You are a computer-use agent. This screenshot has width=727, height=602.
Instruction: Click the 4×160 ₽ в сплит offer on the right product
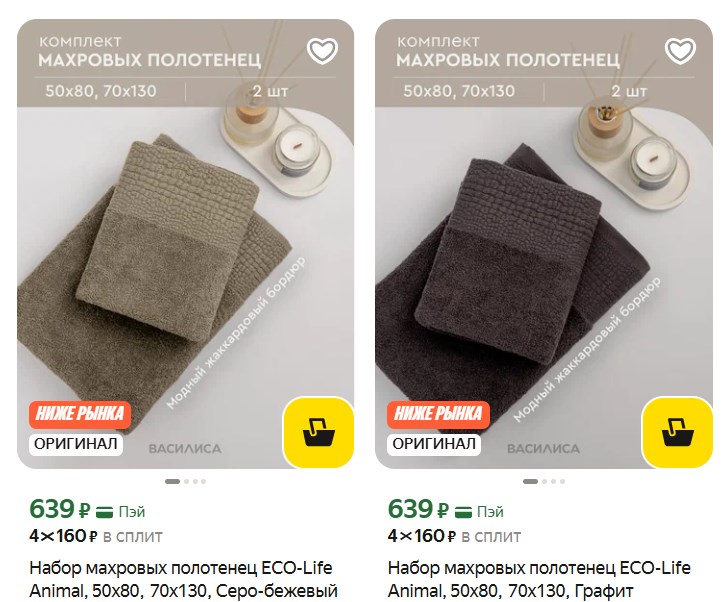[x=454, y=536]
